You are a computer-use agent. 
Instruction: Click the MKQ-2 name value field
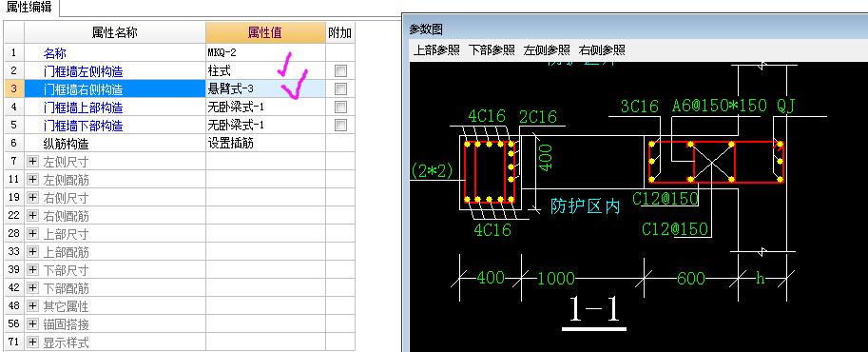pyautogui.click(x=265, y=52)
